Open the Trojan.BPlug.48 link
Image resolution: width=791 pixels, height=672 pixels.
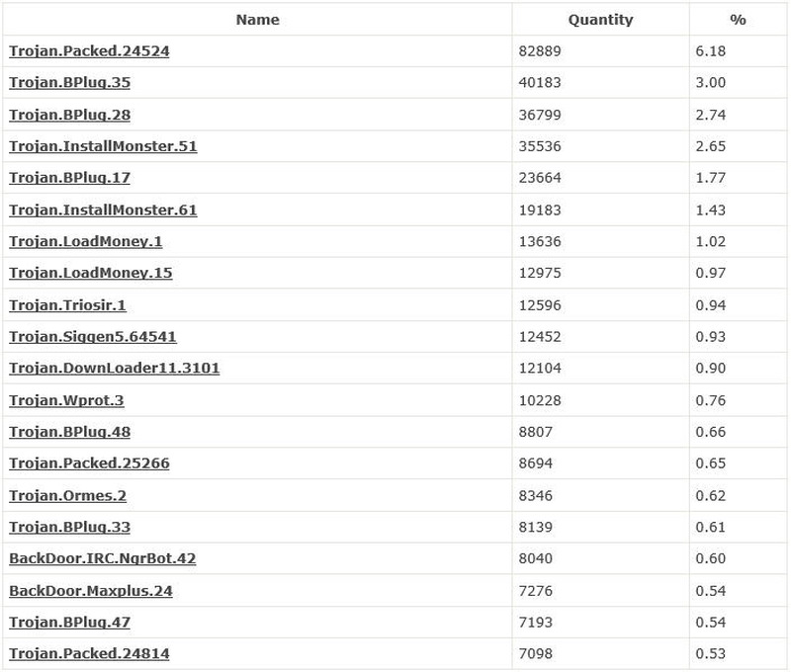pos(69,432)
